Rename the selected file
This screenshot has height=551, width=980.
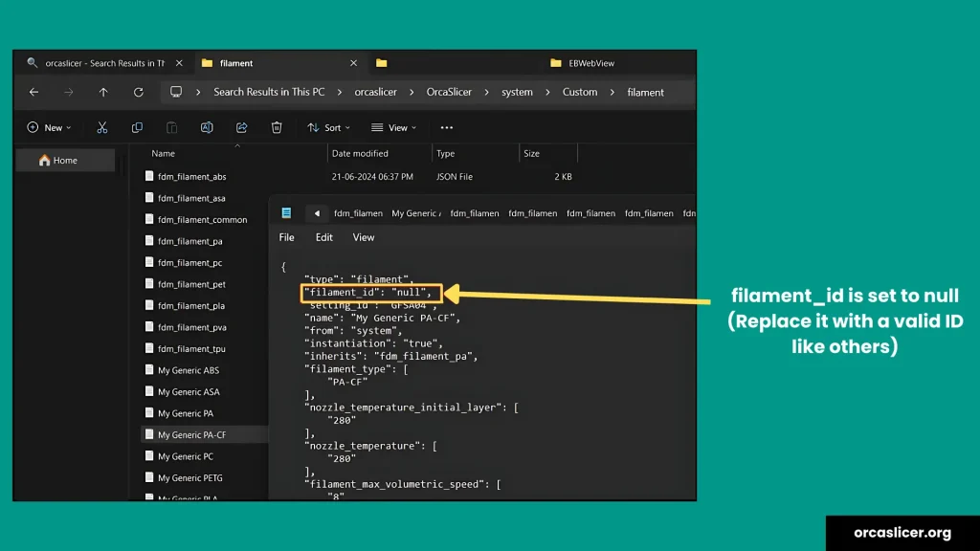click(207, 127)
